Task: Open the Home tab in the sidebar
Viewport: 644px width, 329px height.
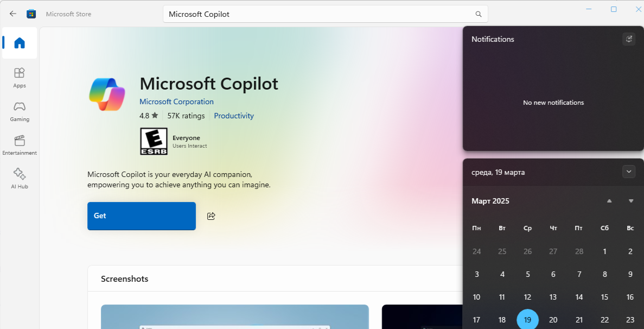Action: click(x=20, y=43)
